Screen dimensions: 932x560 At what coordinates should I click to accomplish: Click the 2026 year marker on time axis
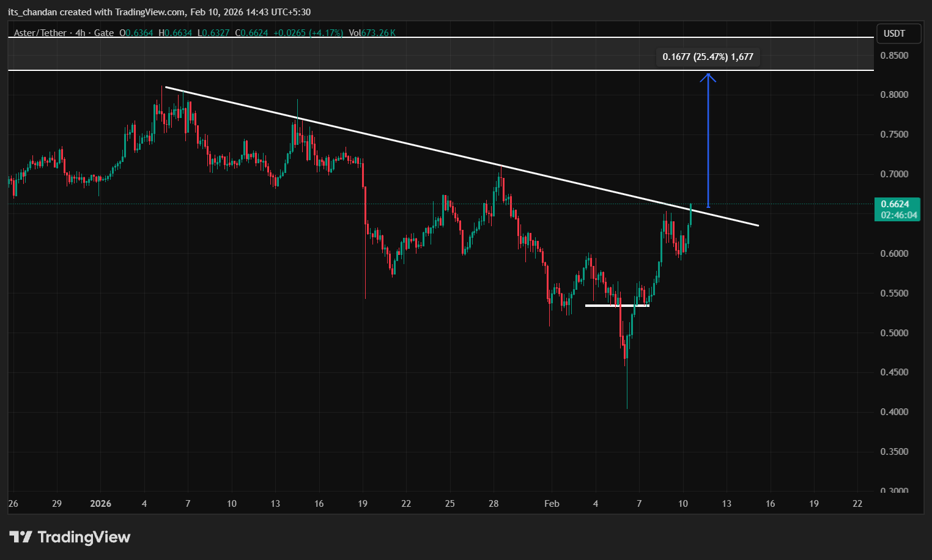coord(100,504)
